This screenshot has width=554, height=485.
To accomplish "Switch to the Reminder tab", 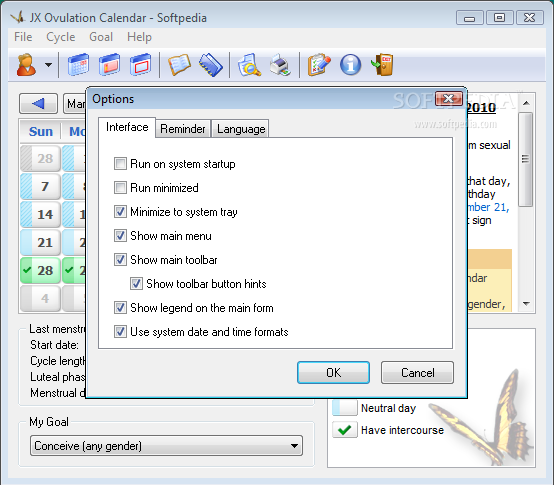I will click(x=183, y=129).
